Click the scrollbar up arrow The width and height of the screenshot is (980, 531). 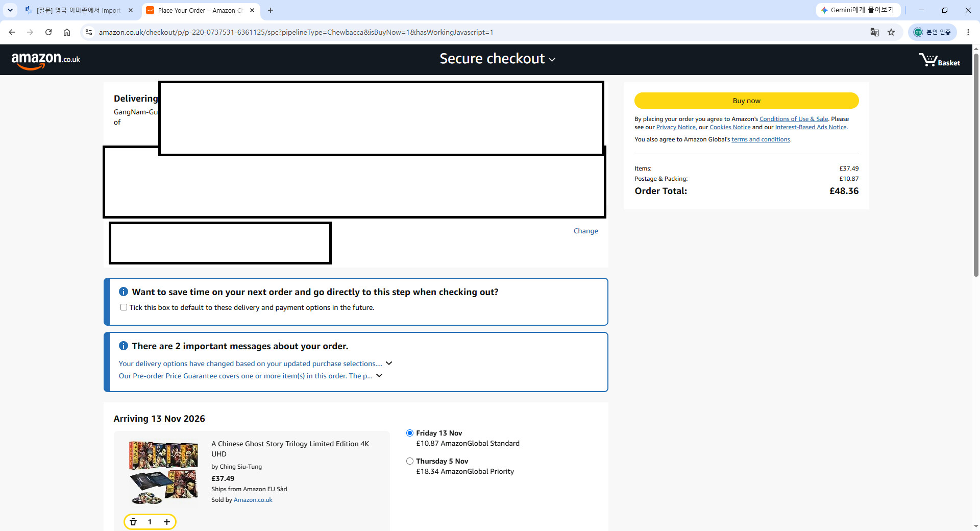[976, 49]
